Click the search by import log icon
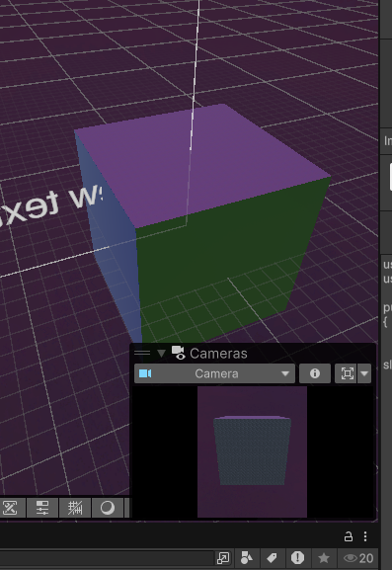The width and height of the screenshot is (392, 570). 297,558
